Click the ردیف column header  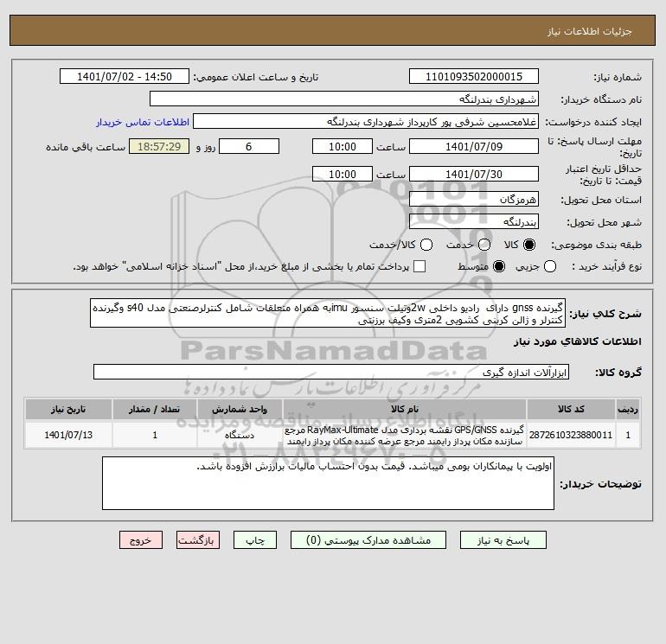(x=628, y=409)
